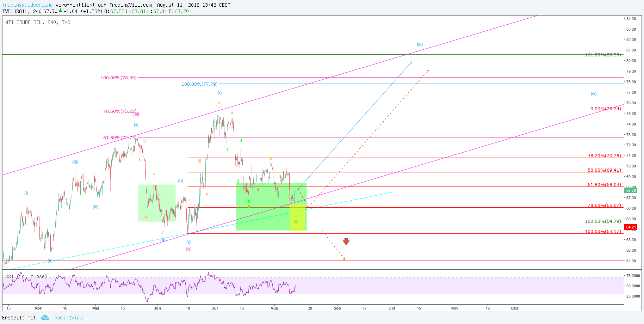This screenshot has height=324, width=644.
Task: Click the Dez label on time axis
Action: pos(515,308)
